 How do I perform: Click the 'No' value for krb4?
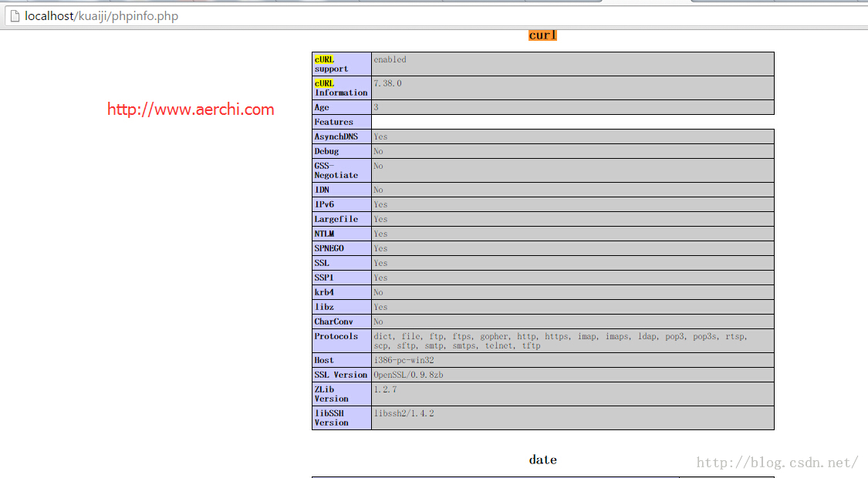click(378, 292)
